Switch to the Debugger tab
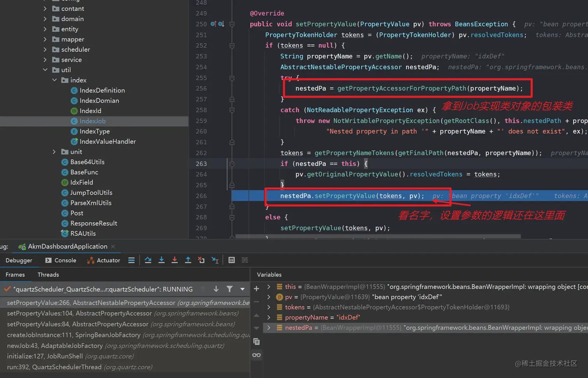588x378 pixels. 19,260
